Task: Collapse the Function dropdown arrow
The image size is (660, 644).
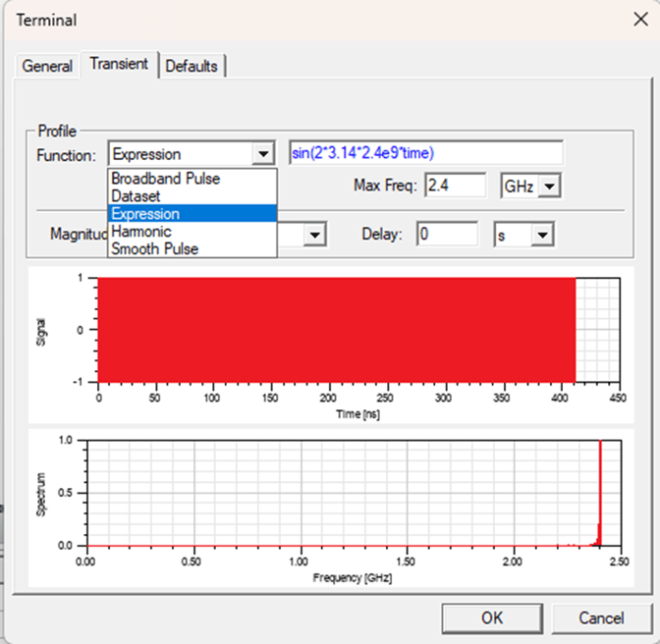Action: tap(262, 154)
